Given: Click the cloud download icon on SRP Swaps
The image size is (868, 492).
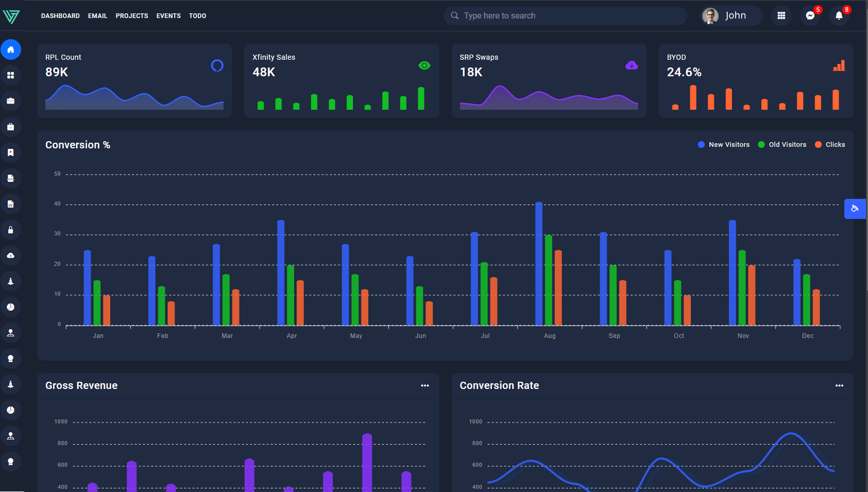Looking at the screenshot, I should pyautogui.click(x=631, y=65).
